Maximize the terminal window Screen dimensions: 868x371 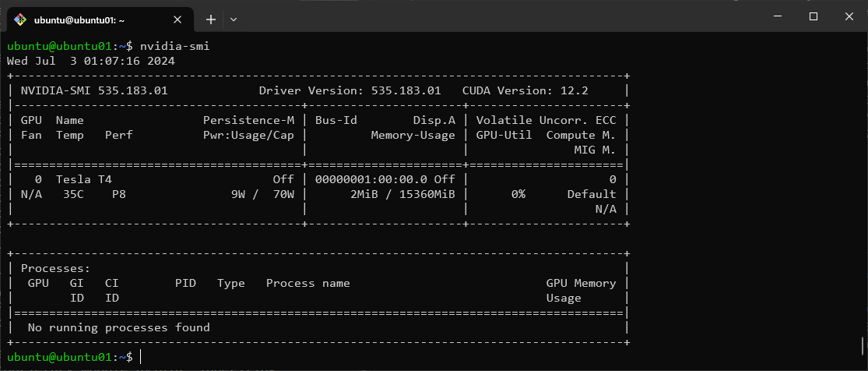[x=814, y=16]
